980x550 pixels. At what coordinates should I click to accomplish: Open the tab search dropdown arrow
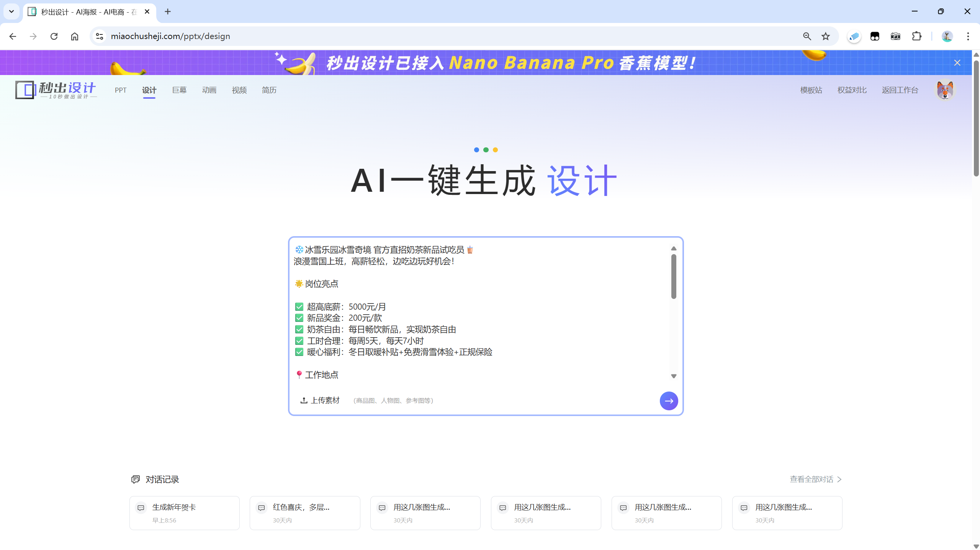click(11, 11)
